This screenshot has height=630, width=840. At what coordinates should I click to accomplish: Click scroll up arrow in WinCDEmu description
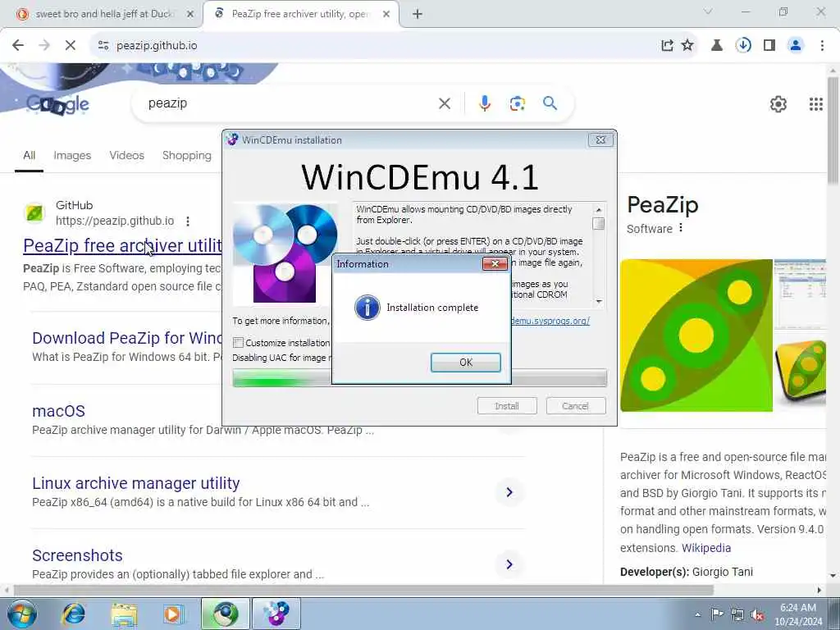[x=599, y=210]
